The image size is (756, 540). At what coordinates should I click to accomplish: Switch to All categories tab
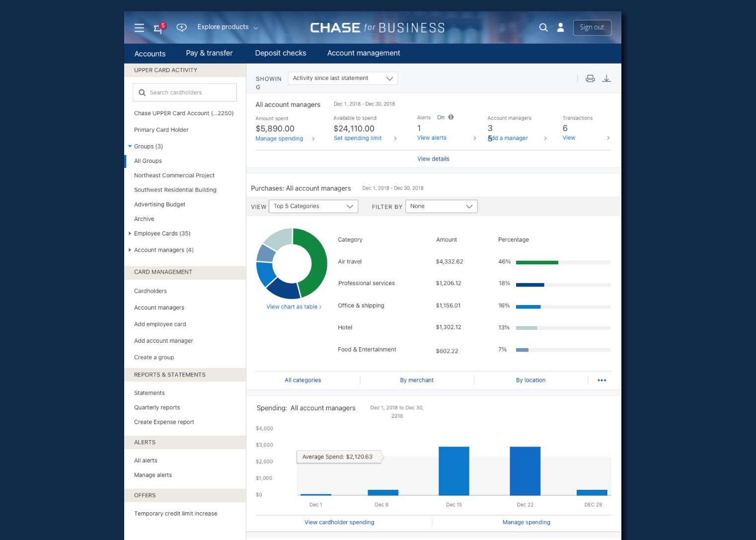tap(303, 380)
